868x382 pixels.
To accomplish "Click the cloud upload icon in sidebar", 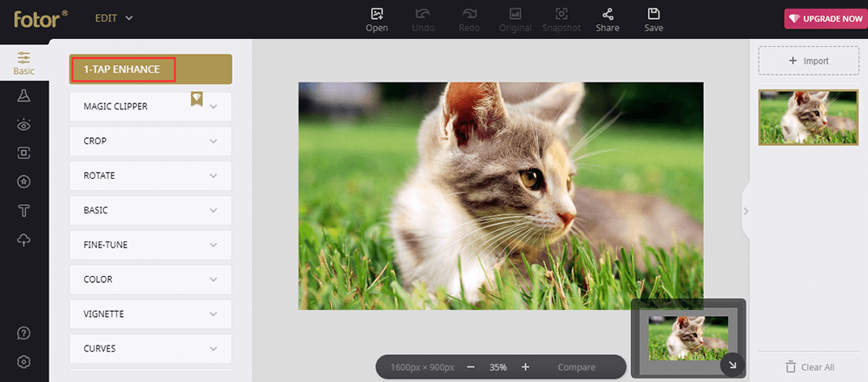I will click(24, 240).
